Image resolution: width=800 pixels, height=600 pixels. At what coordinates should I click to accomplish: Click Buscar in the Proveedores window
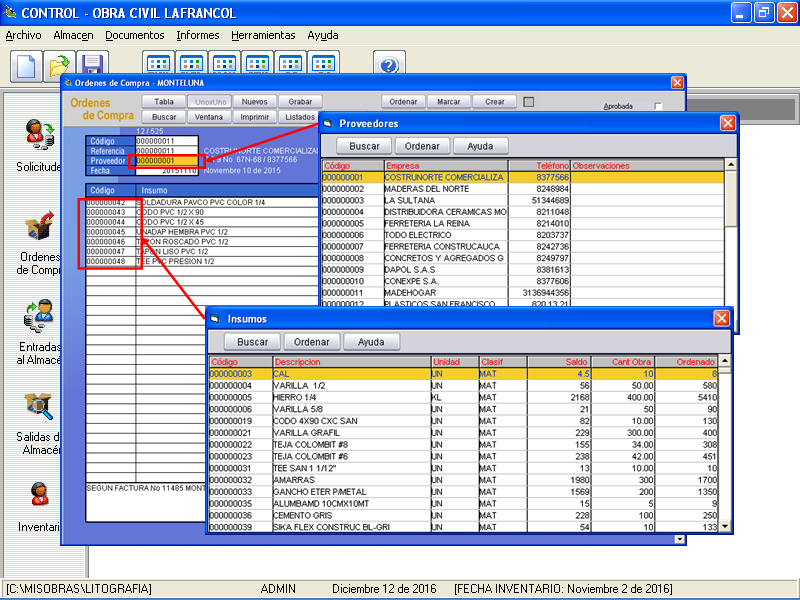[364, 146]
